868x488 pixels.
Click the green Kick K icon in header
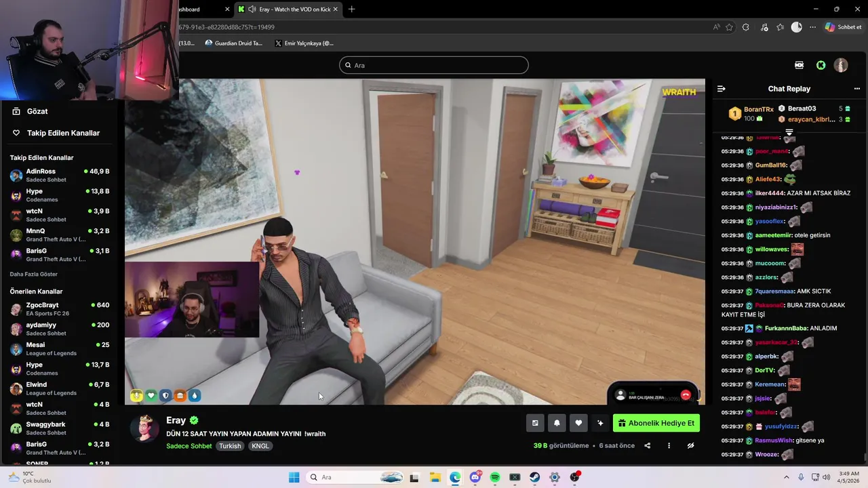[821, 65]
